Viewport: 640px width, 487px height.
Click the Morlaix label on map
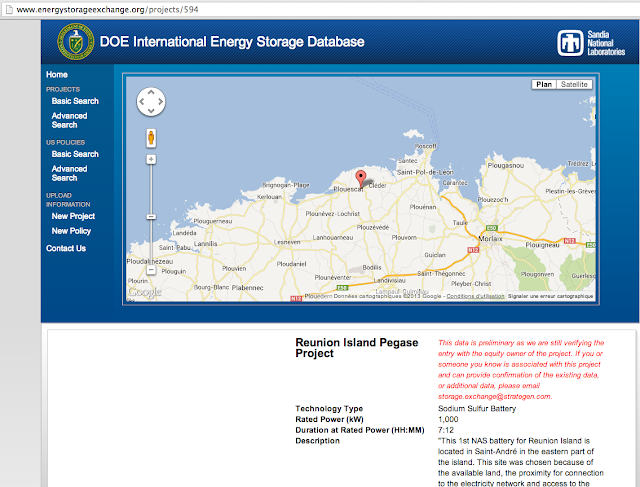point(490,239)
